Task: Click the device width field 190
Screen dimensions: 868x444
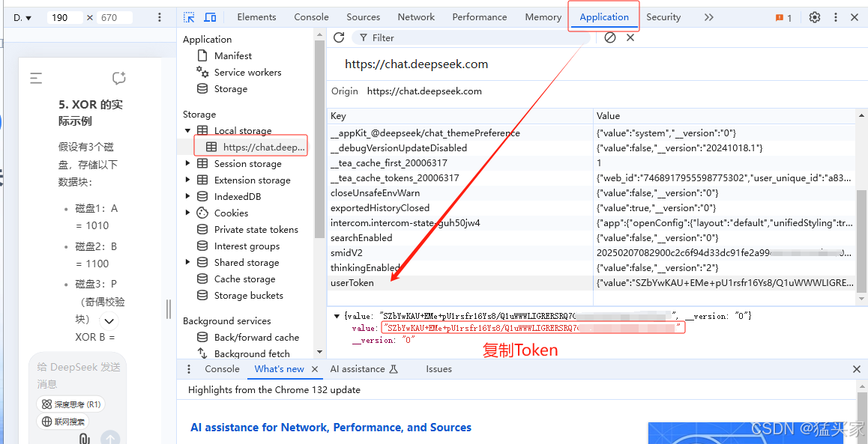Action: pyautogui.click(x=64, y=18)
